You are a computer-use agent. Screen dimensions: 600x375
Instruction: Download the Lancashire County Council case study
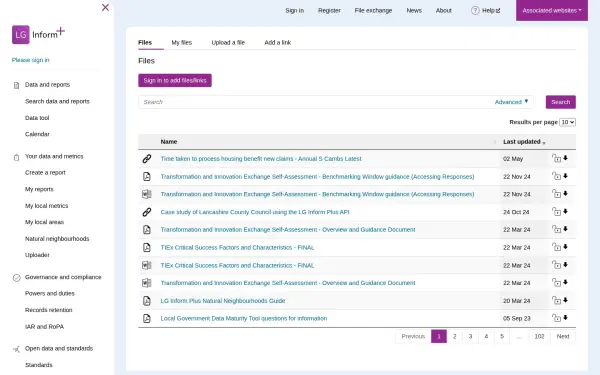point(565,211)
